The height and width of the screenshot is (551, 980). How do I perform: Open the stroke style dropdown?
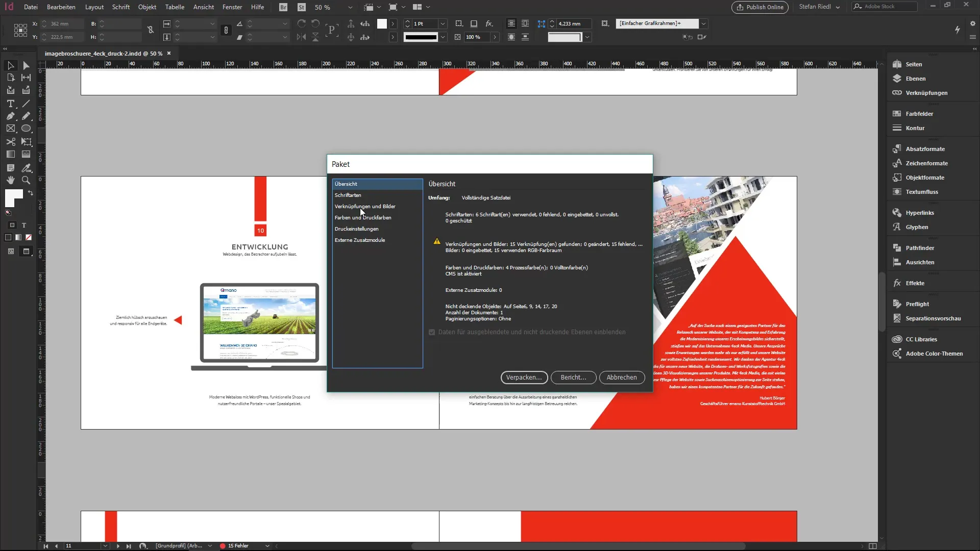(x=443, y=37)
